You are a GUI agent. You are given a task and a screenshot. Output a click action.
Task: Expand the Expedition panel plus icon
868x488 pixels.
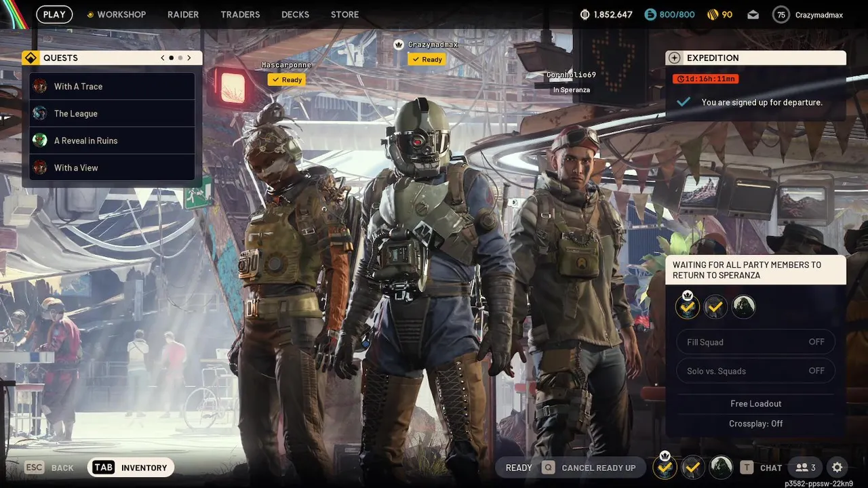(674, 58)
